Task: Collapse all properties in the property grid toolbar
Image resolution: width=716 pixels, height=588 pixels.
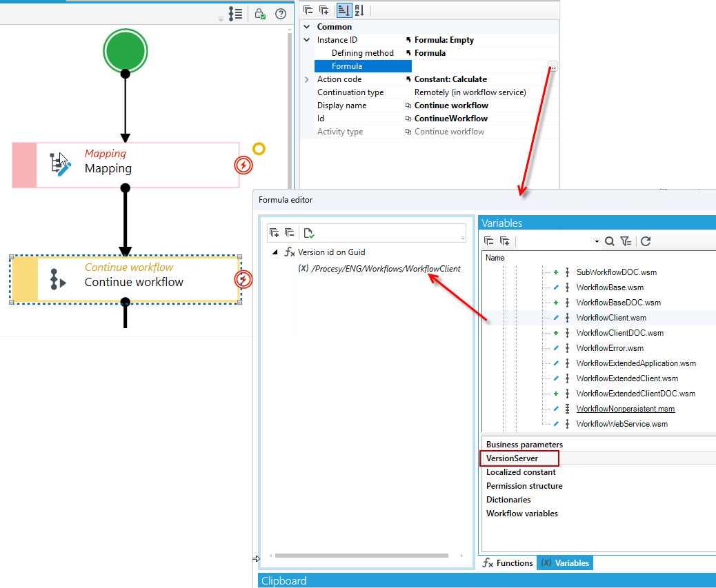Action: (308, 10)
